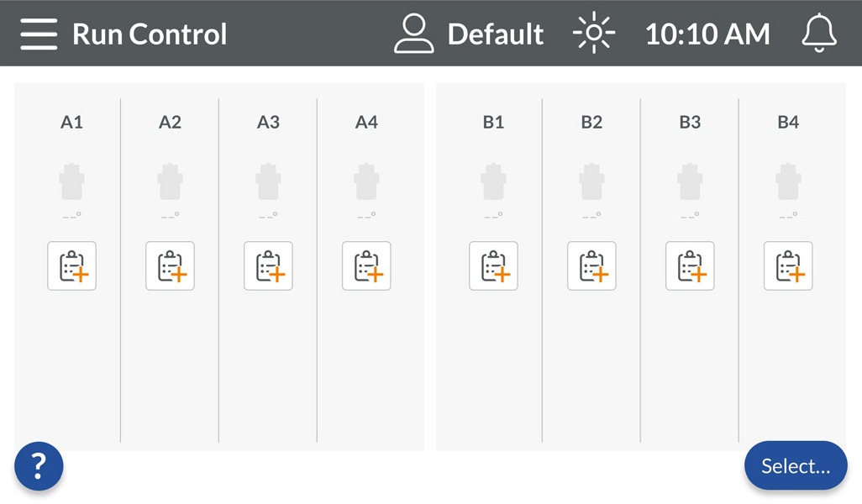Open the Default user profile
This screenshot has height=504, width=862.
pos(469,34)
